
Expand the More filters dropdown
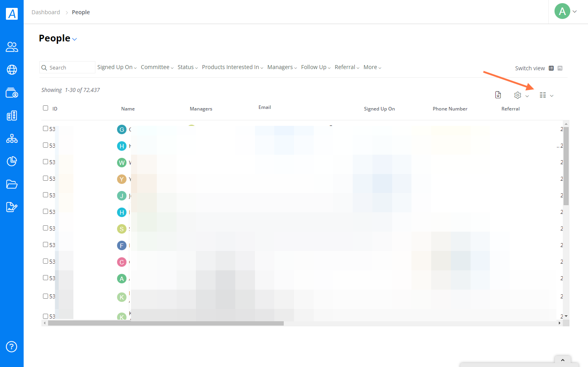(372, 67)
